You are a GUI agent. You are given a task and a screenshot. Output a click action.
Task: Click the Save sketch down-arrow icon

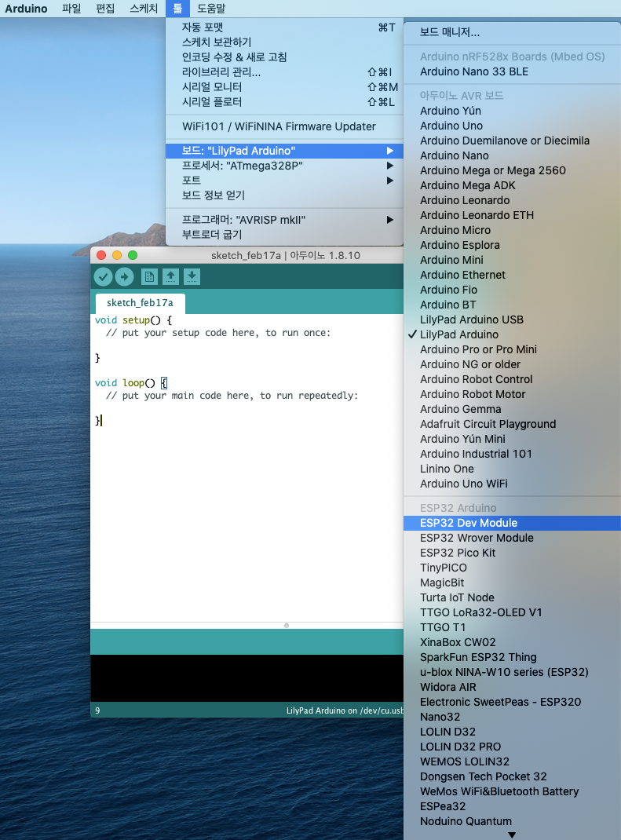click(x=192, y=277)
